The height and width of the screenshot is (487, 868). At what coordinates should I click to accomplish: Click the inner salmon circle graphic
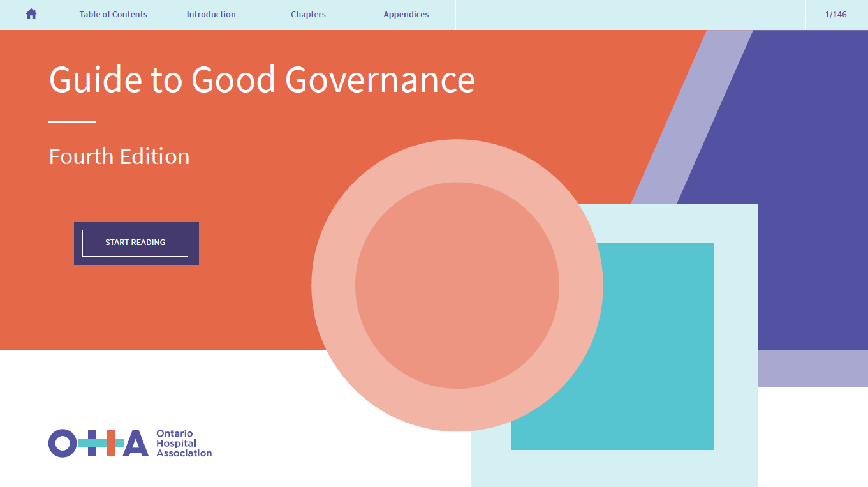(x=457, y=285)
